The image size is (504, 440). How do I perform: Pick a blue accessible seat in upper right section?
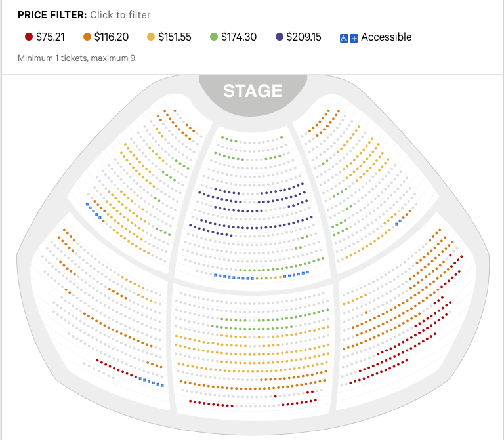398,223
